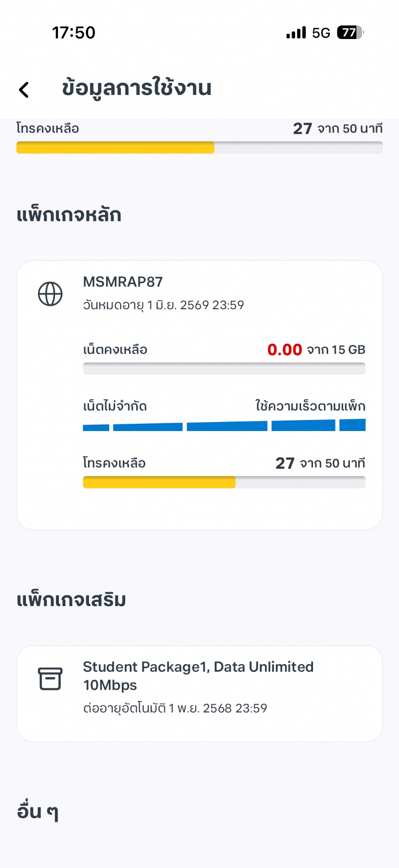Tap the empty data remaining progress bar
The width and height of the screenshot is (399, 868).
point(224,368)
